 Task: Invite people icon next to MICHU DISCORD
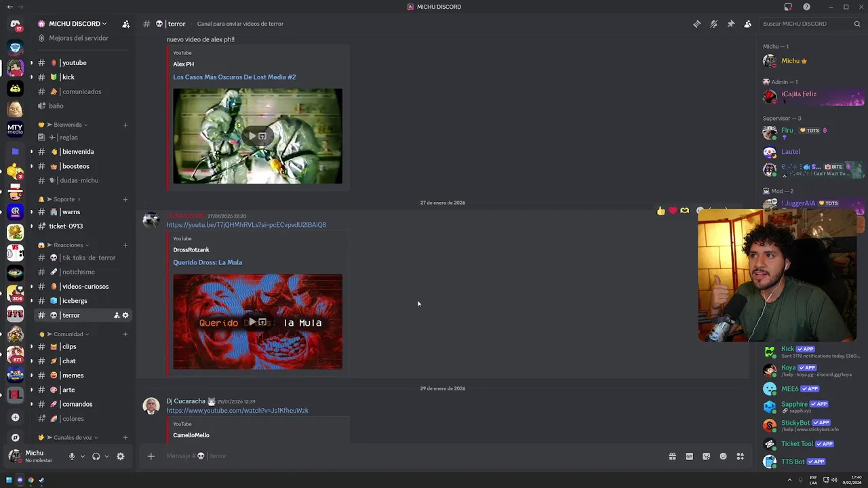(x=126, y=24)
